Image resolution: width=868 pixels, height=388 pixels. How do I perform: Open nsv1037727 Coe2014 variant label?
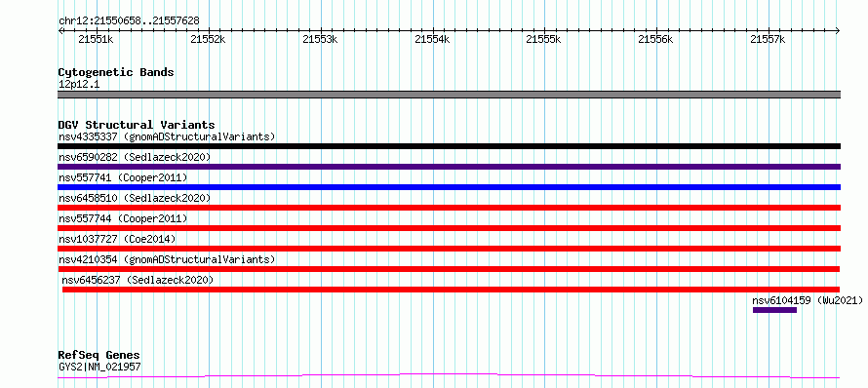click(x=117, y=239)
